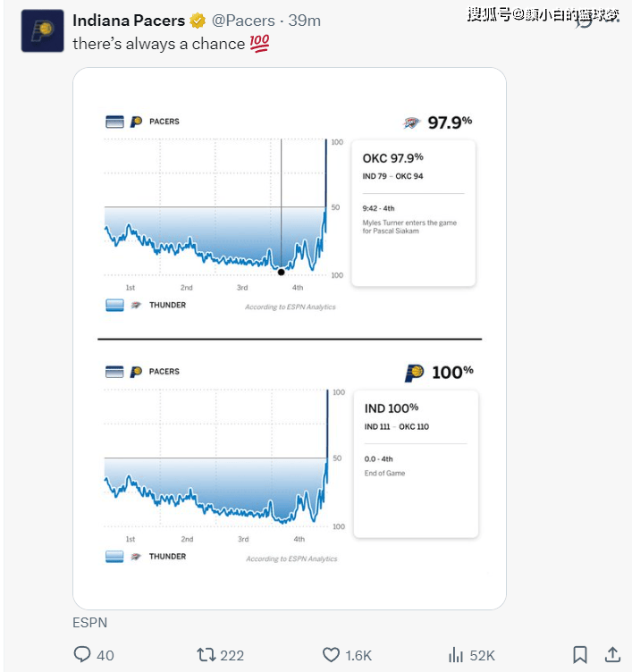Click the bottom chart THUNDER legend swatch
The image size is (632, 672).
click(x=114, y=557)
